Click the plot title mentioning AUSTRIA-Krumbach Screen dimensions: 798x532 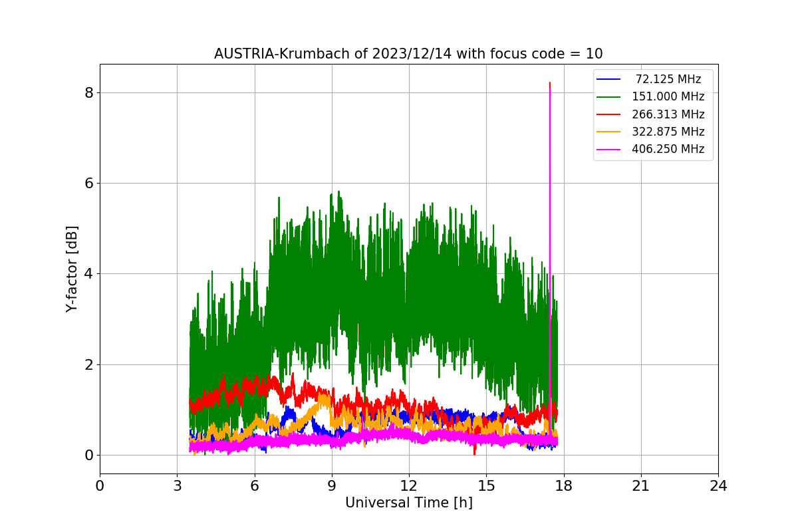pyautogui.click(x=408, y=54)
